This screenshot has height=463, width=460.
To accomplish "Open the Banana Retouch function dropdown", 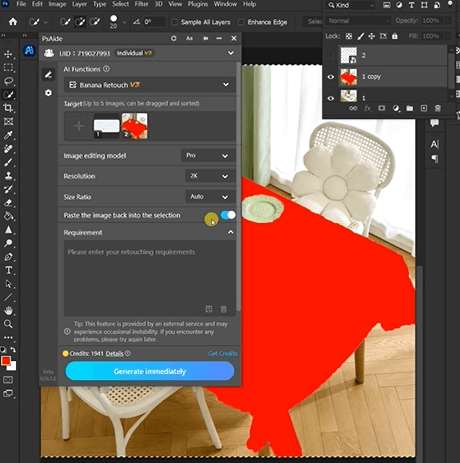I will tap(149, 85).
